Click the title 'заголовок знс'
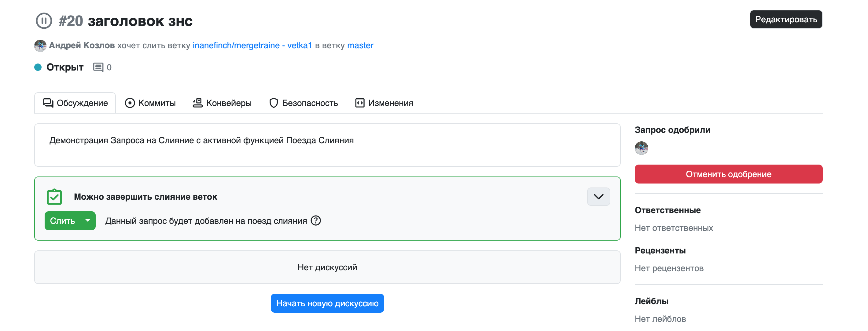Image resolution: width=868 pixels, height=331 pixels. click(140, 21)
